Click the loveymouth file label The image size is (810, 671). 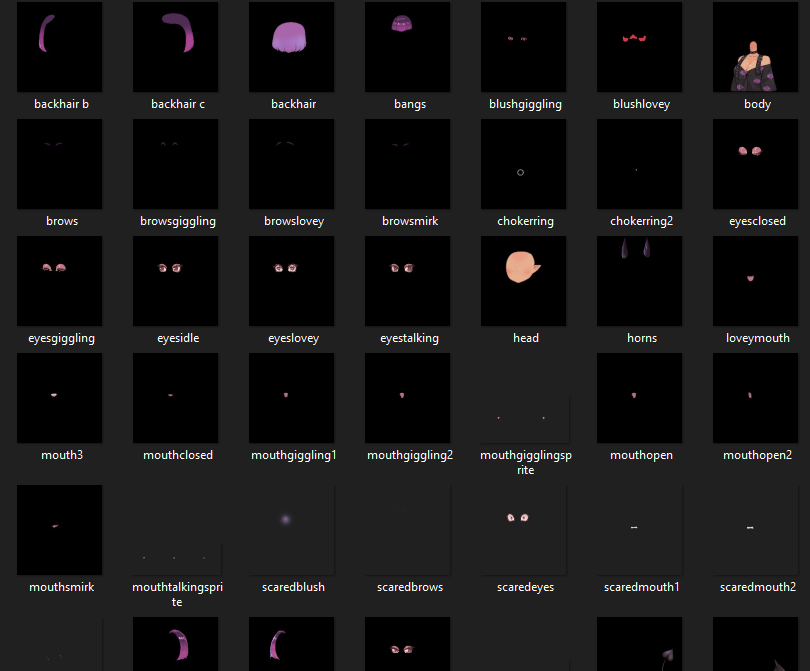pos(757,338)
